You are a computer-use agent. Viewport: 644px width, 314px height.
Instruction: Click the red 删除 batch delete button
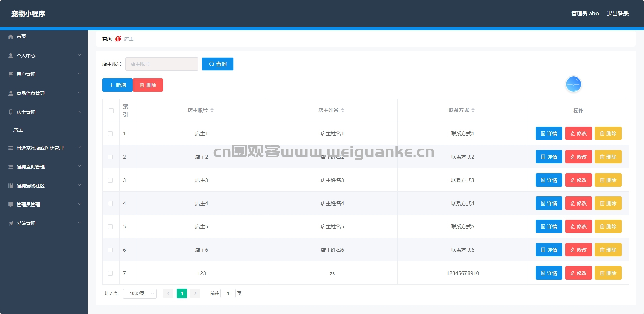[x=148, y=85]
